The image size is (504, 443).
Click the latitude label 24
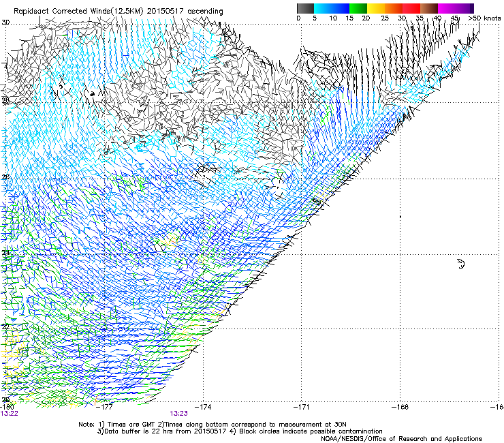(x=5, y=253)
